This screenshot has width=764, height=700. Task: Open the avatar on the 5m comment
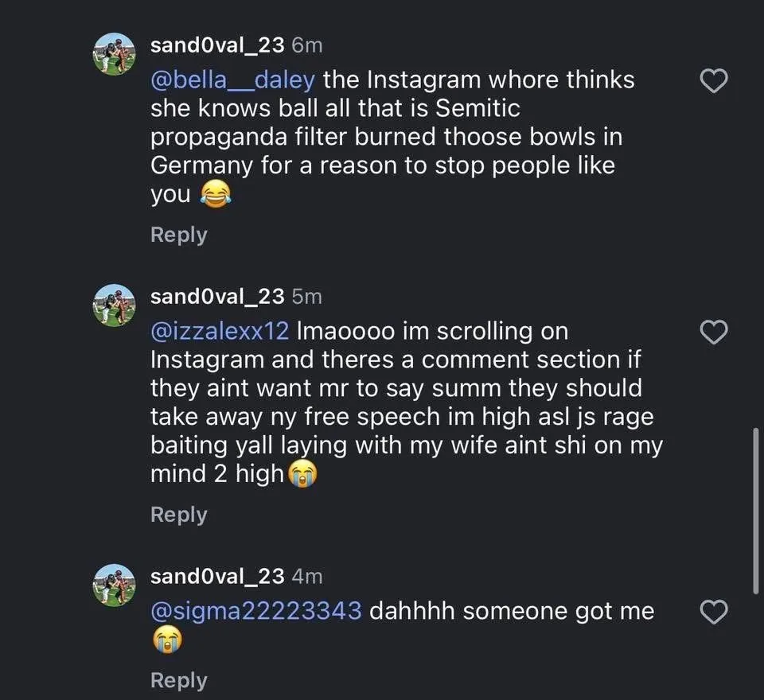115,305
